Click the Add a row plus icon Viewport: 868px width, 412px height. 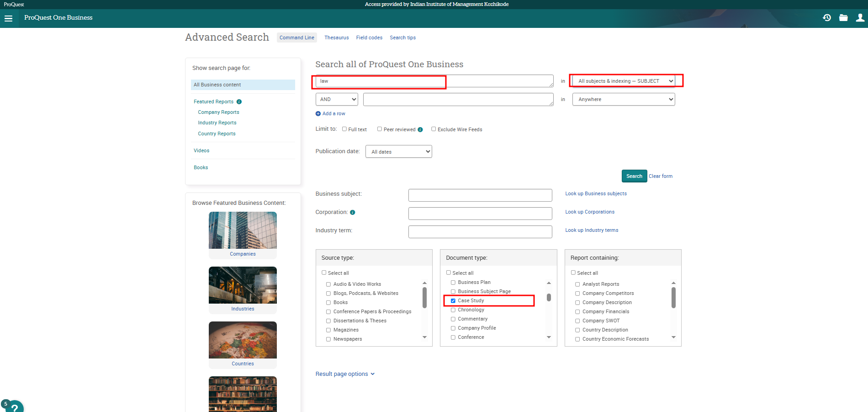(x=318, y=114)
